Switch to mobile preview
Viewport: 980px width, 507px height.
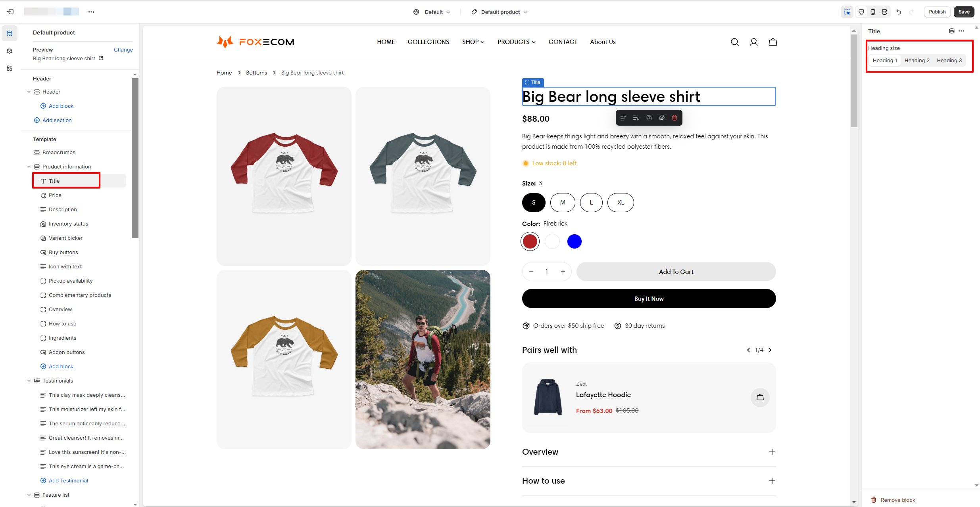873,12
